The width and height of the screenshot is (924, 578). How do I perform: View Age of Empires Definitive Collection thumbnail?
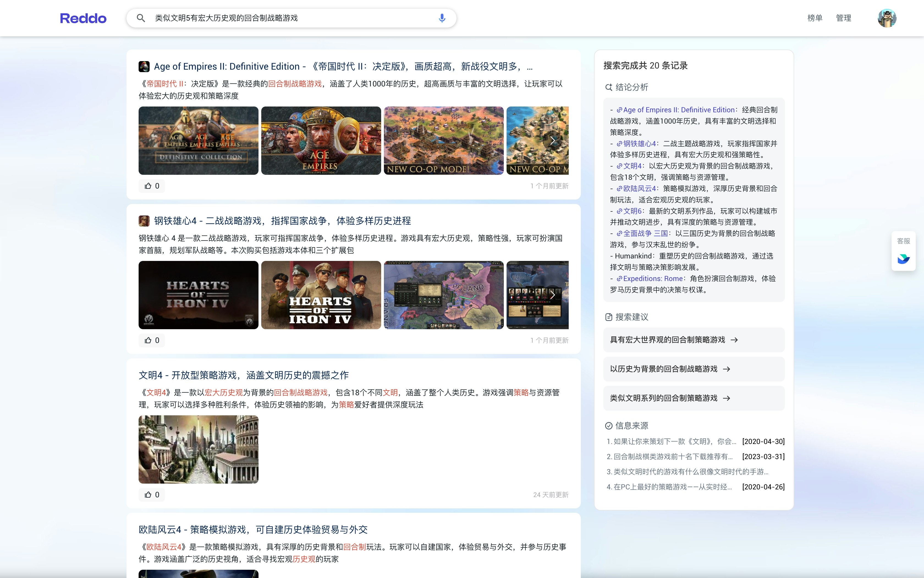[199, 141]
